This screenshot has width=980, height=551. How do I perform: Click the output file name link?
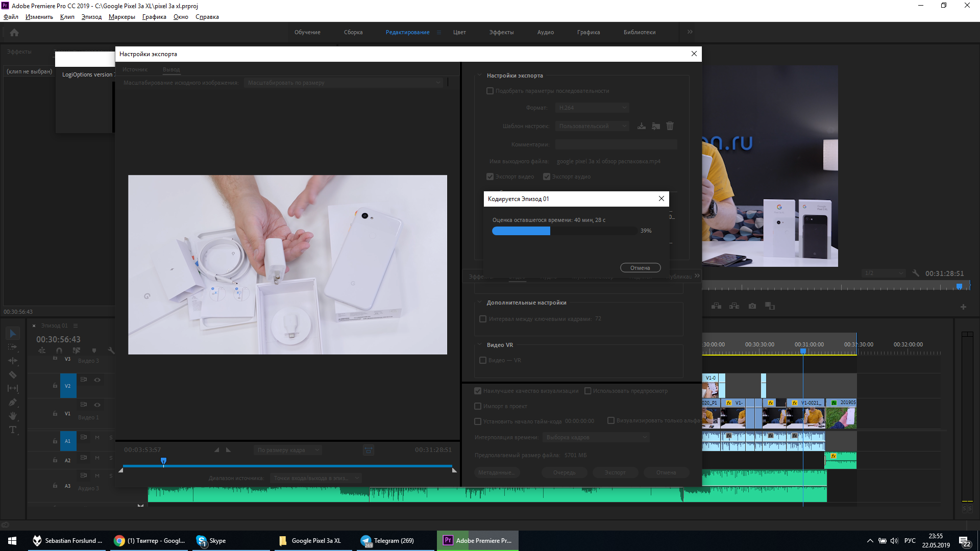(x=608, y=161)
